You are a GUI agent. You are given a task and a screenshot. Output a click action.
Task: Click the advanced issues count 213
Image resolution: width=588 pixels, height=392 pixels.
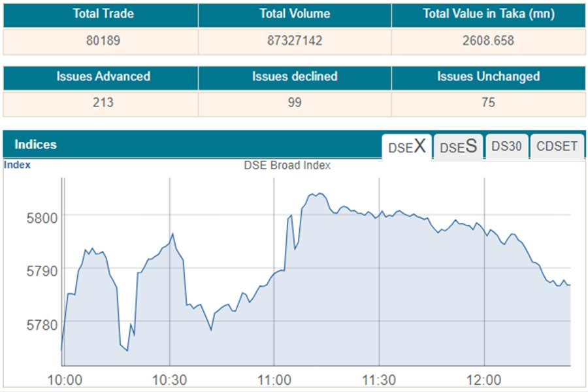103,103
